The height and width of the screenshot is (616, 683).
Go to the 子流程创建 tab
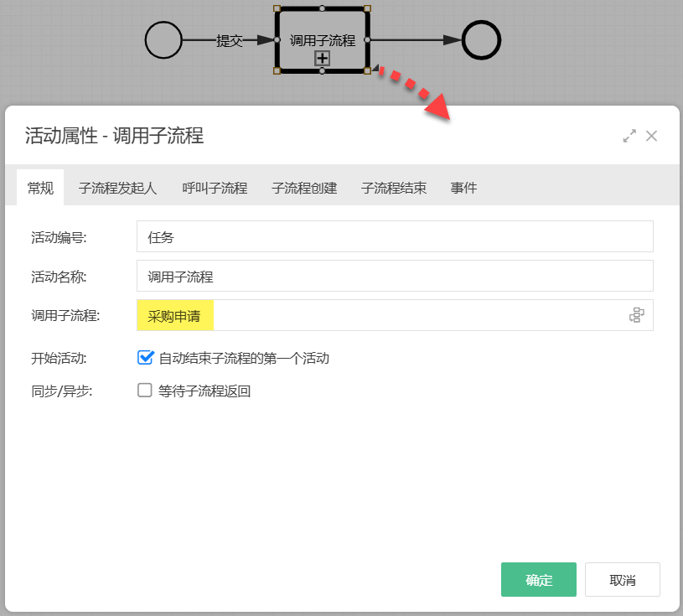304,188
